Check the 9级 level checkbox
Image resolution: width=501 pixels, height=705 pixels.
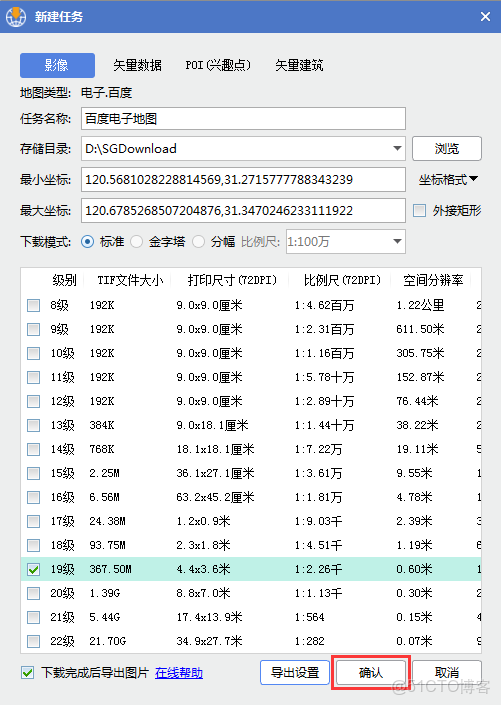[33, 329]
